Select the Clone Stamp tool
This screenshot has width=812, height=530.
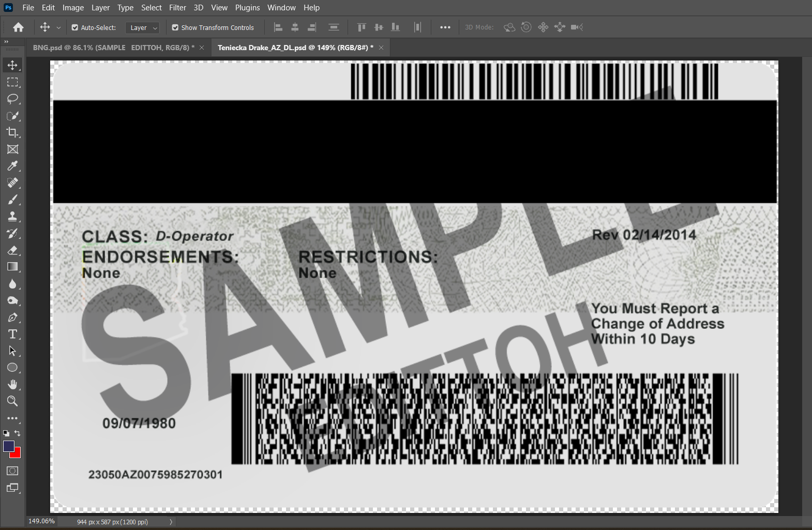[x=12, y=217]
